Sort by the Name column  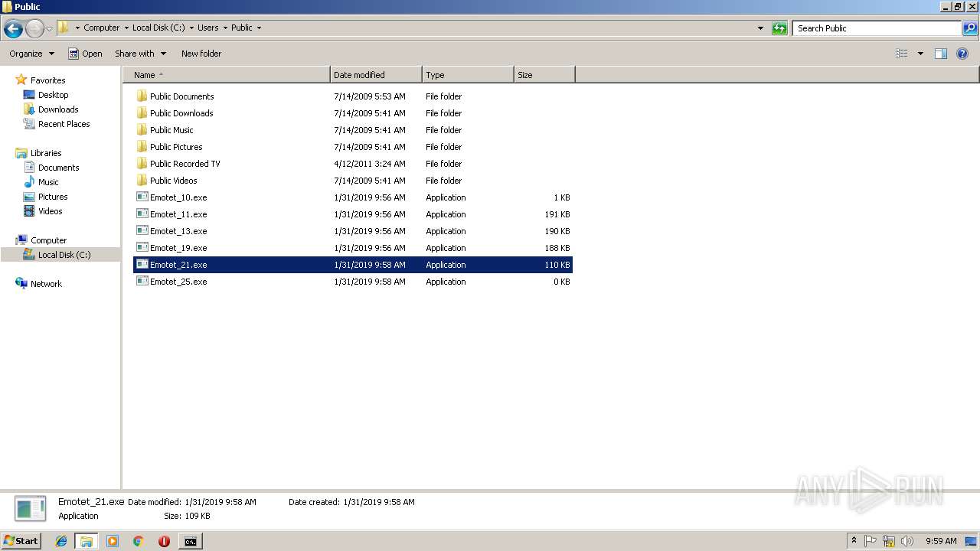coord(227,75)
